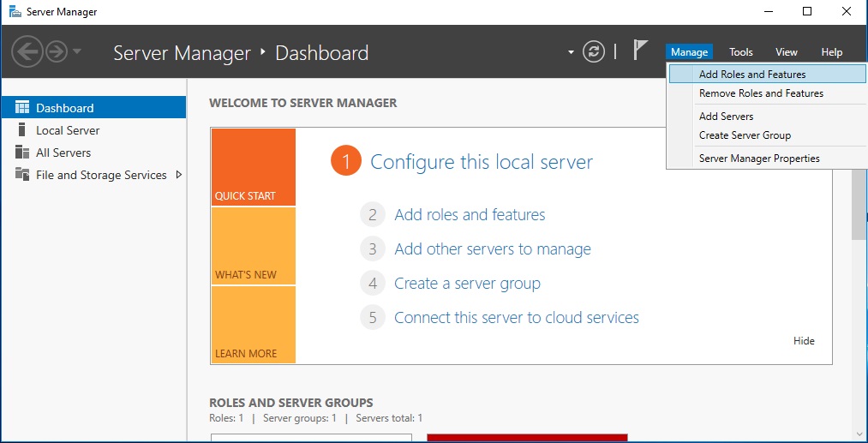
Task: Select Dashboard in the left pane
Action: 93,107
